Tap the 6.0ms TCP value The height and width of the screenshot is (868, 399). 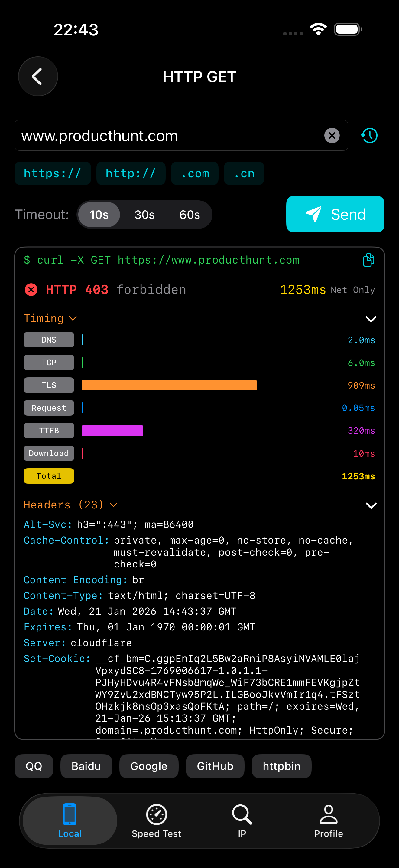[x=361, y=363]
